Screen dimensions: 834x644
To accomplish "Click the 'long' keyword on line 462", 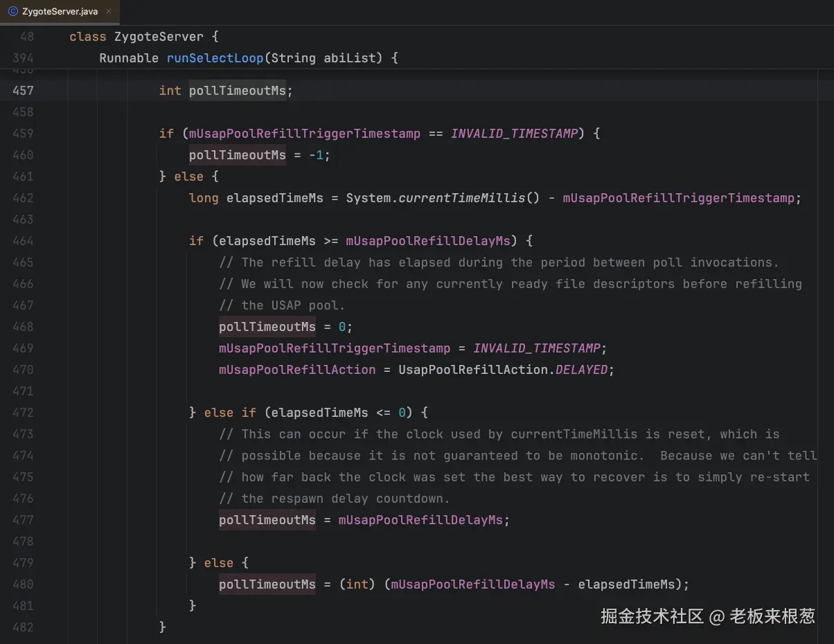I will click(x=204, y=198).
